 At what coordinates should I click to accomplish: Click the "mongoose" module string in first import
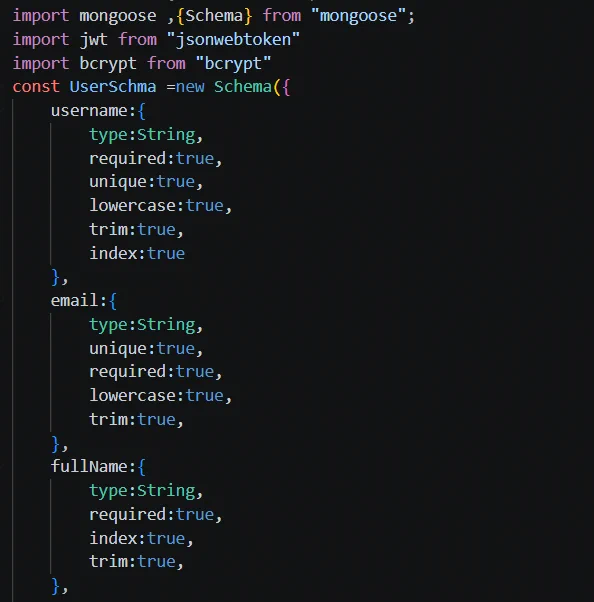click(359, 17)
